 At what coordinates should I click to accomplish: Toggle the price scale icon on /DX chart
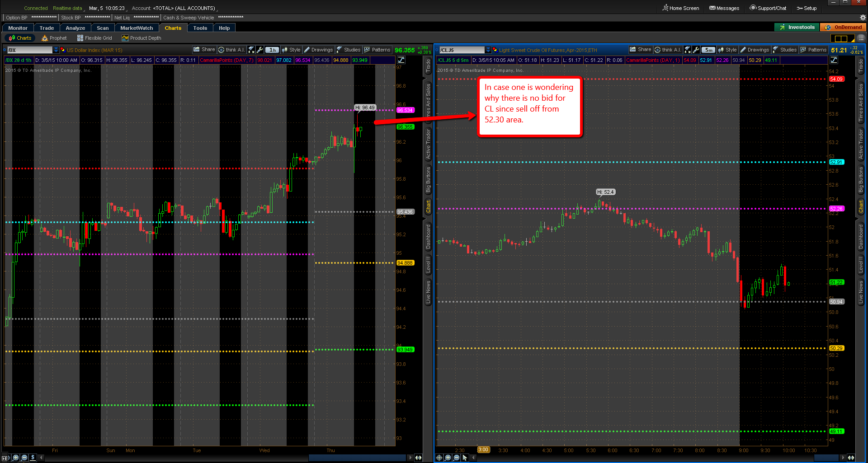click(401, 60)
